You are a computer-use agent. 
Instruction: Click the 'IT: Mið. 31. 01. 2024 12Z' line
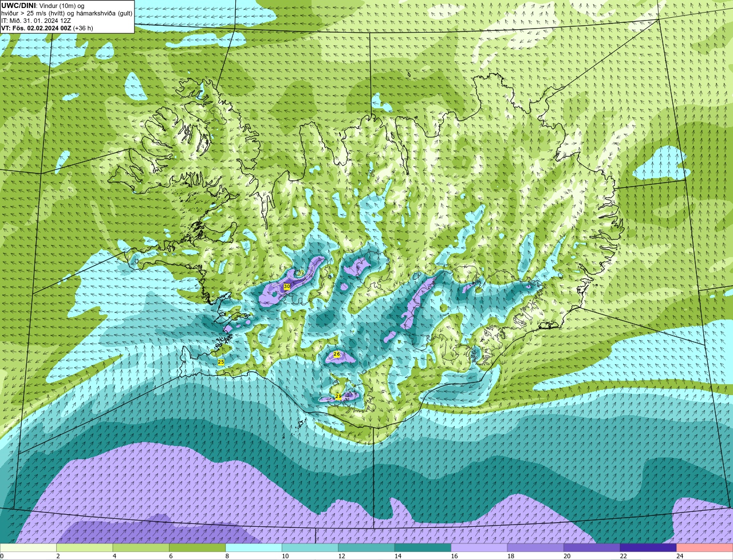click(x=36, y=21)
